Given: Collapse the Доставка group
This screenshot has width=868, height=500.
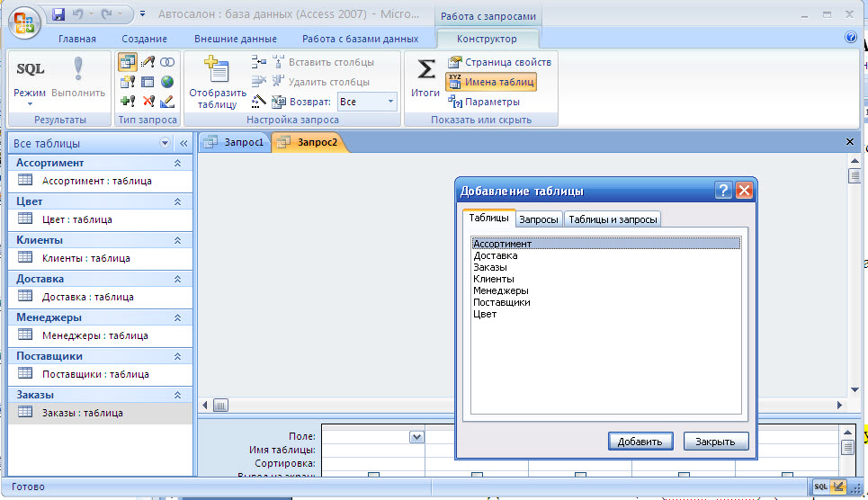Looking at the screenshot, I should (178, 279).
